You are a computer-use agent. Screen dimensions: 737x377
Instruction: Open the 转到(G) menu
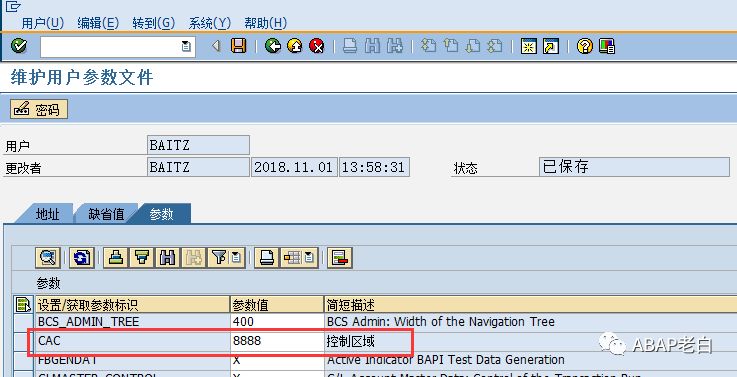(154, 23)
